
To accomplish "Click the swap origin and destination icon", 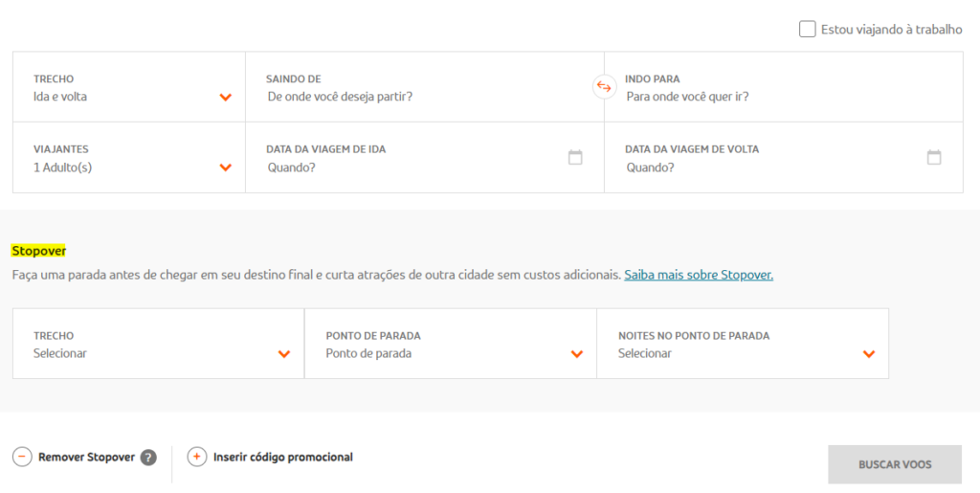I will (604, 87).
